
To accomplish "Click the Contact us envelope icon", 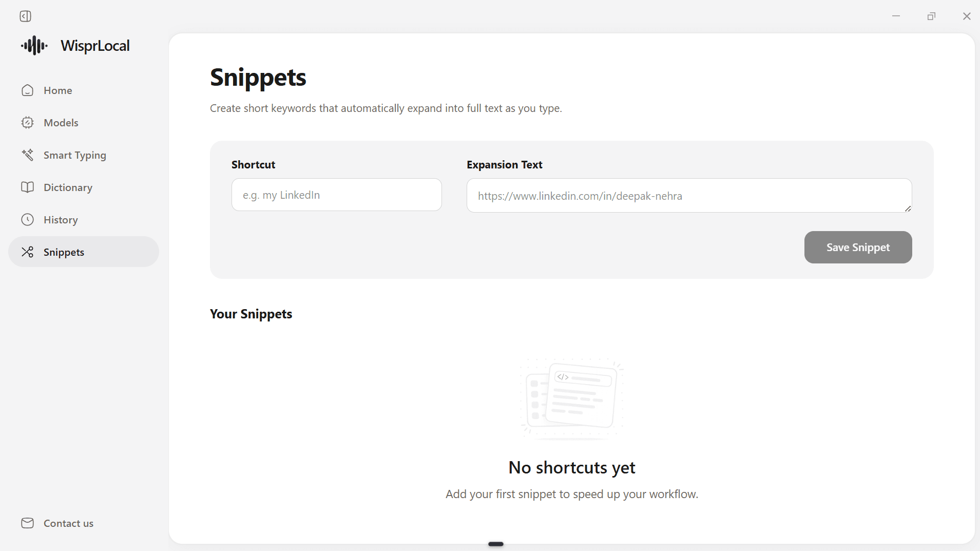I will (x=28, y=523).
